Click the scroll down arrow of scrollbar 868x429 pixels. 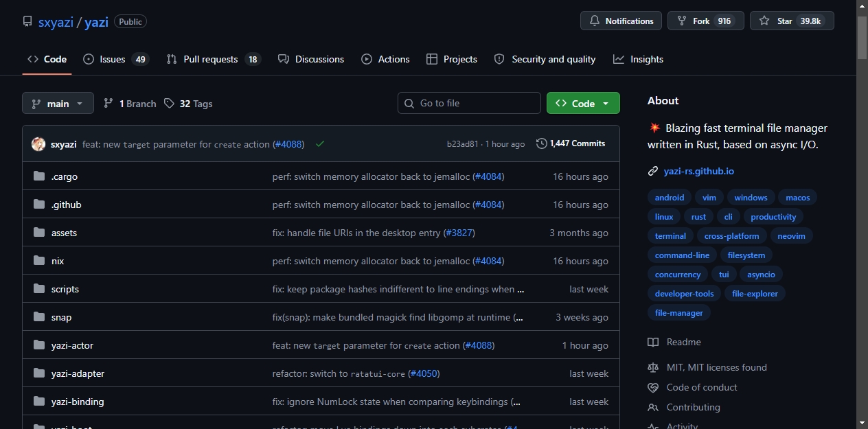click(862, 423)
